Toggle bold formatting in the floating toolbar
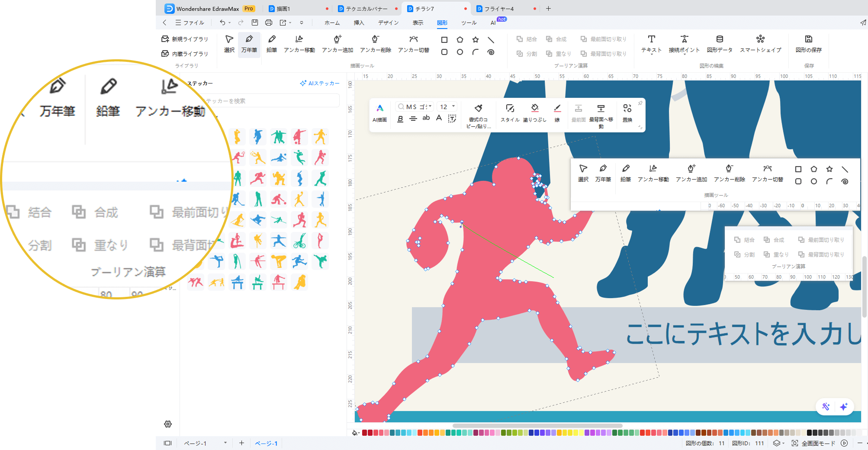This screenshot has height=450, width=868. click(x=400, y=119)
